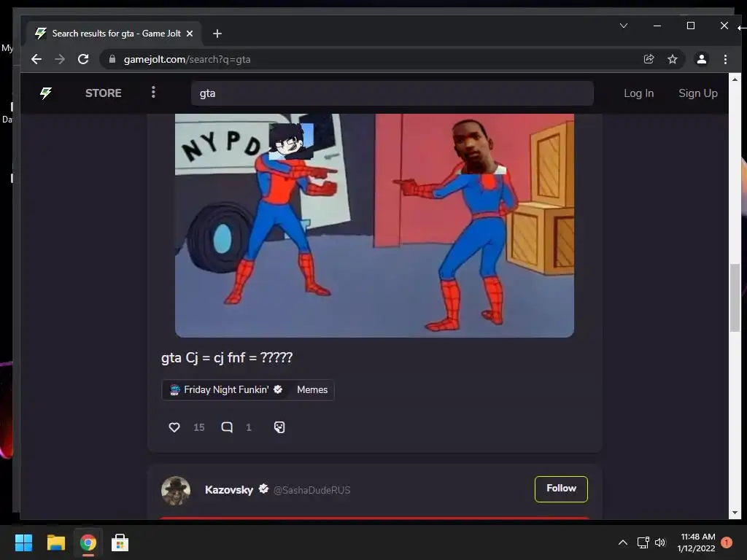Click the Chrome taskbar icon
This screenshot has height=560, width=747.
[88, 542]
